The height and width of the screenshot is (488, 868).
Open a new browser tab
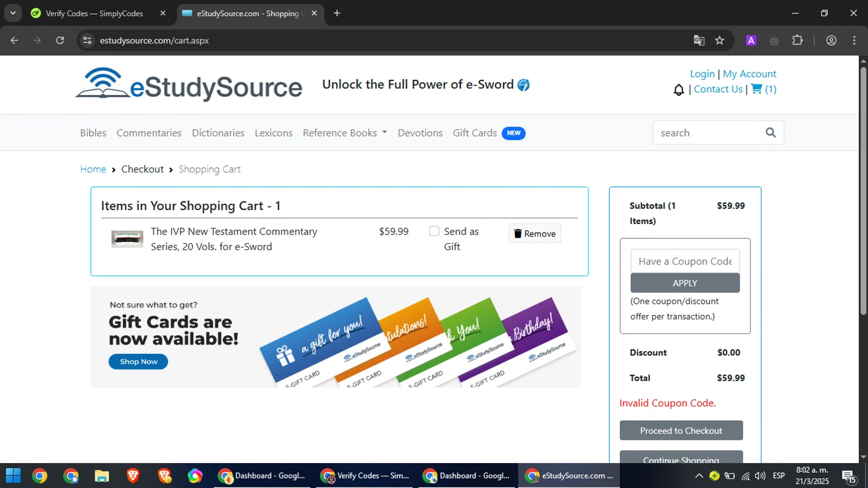tap(337, 13)
